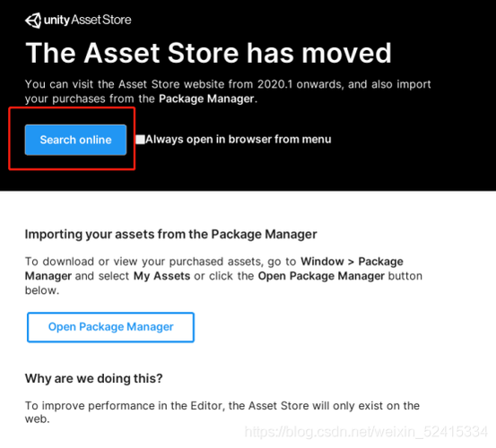Click the 'Importing your assets' section heading
Viewport: 496px width, 448px height.
point(170,235)
